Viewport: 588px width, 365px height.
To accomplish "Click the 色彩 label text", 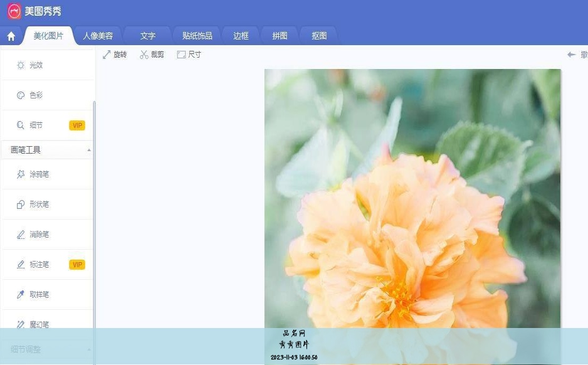I will (36, 95).
